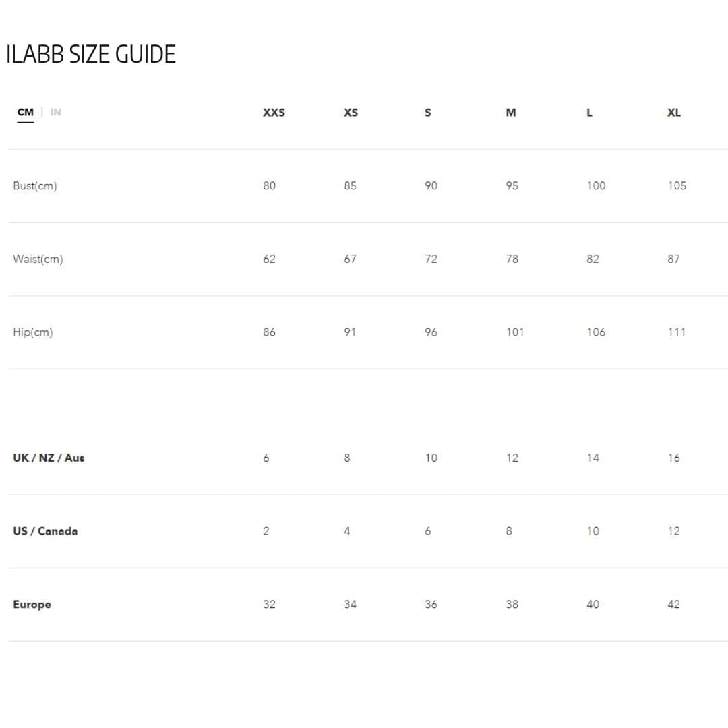Select the XL size column header
Viewport: 728px width, 728px height.
pos(673,113)
